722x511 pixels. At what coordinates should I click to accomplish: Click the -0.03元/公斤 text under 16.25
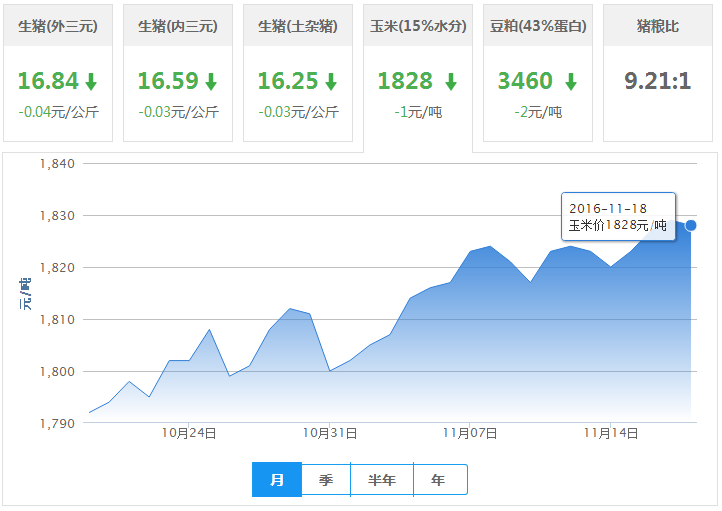pos(298,112)
